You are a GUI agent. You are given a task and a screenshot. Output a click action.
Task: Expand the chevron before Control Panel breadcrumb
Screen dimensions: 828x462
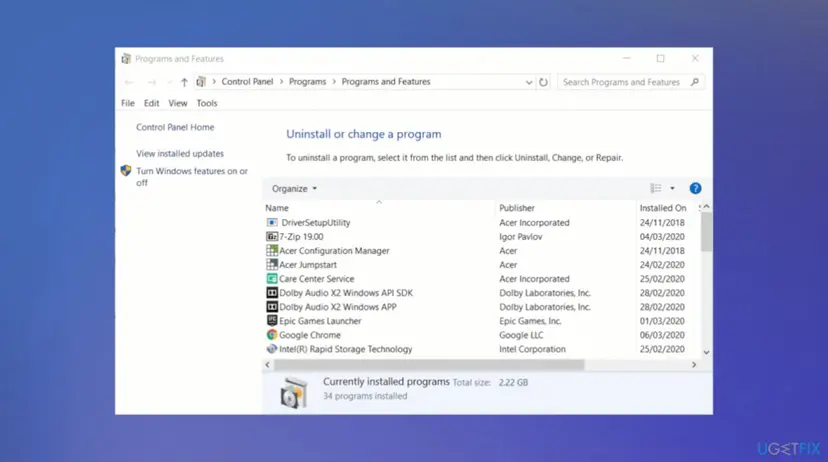point(214,82)
